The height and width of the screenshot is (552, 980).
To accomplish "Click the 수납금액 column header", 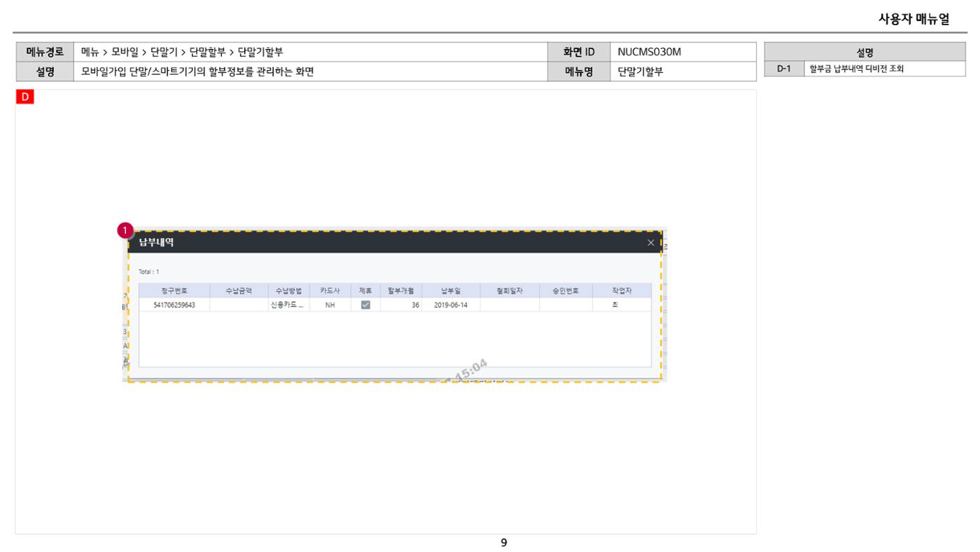I will point(239,291).
